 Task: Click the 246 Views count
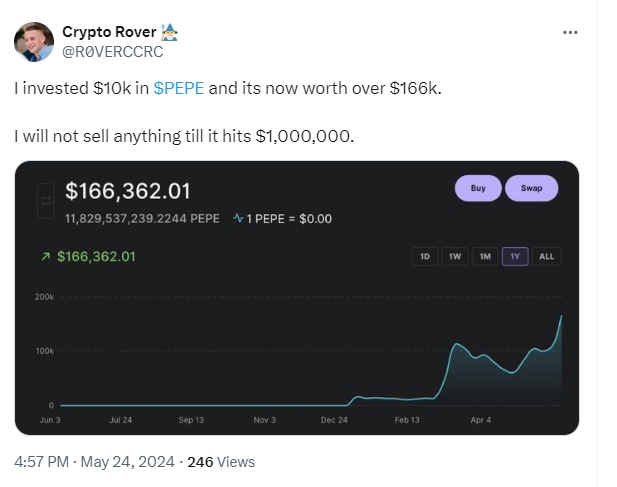click(221, 462)
